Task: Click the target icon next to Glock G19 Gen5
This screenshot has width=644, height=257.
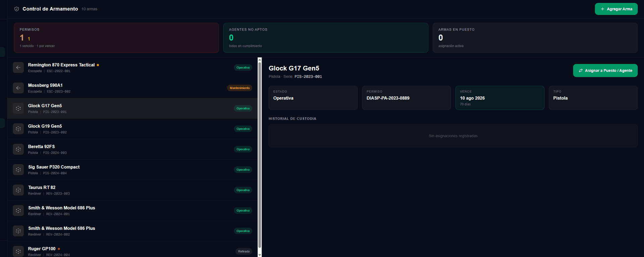Action: [18, 129]
